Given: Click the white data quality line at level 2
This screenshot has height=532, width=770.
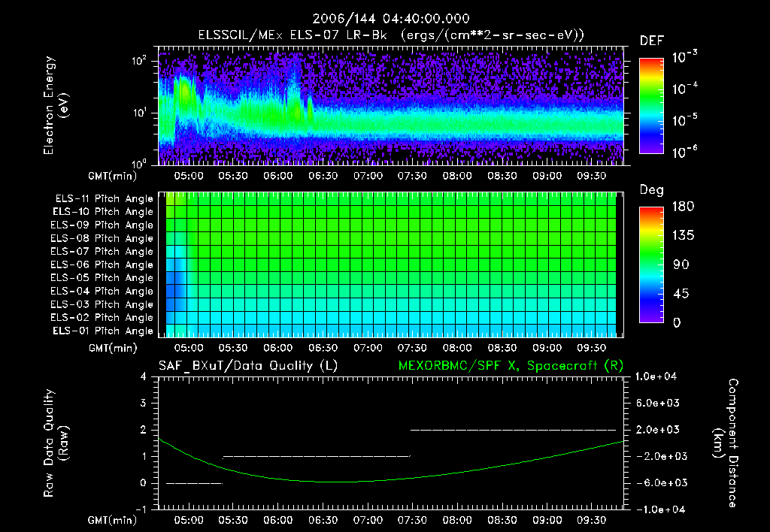Looking at the screenshot, I should pos(513,430).
